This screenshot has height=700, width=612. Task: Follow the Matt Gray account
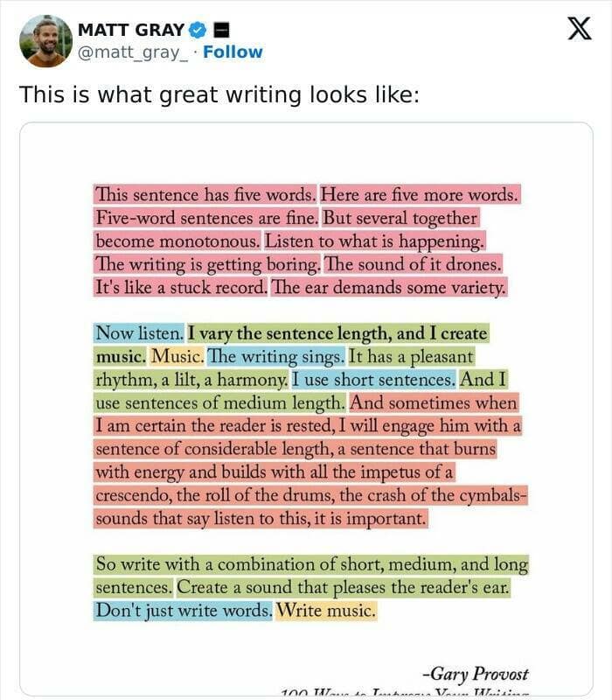(233, 52)
